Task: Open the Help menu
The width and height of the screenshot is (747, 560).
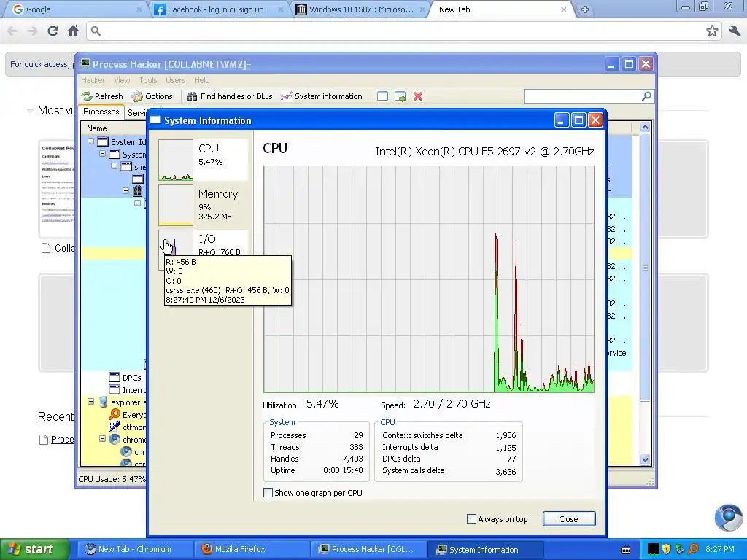Action: [x=201, y=80]
